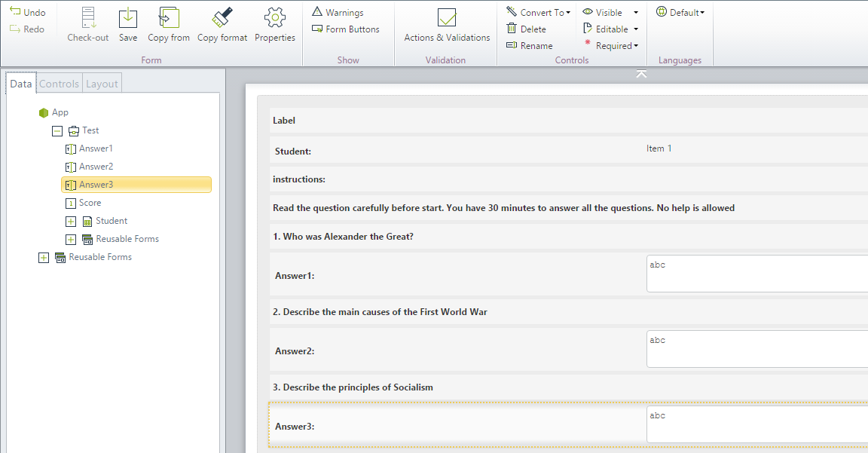Click the Item 1 value
868x453 pixels.
click(659, 148)
